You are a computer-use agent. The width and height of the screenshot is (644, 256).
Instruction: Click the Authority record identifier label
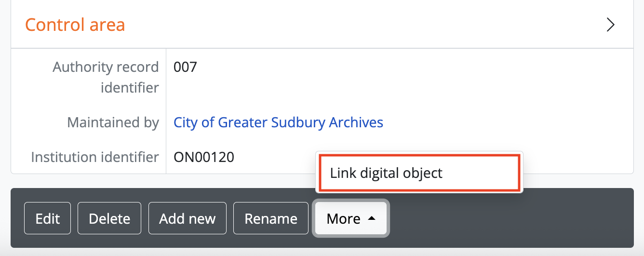[x=106, y=77]
